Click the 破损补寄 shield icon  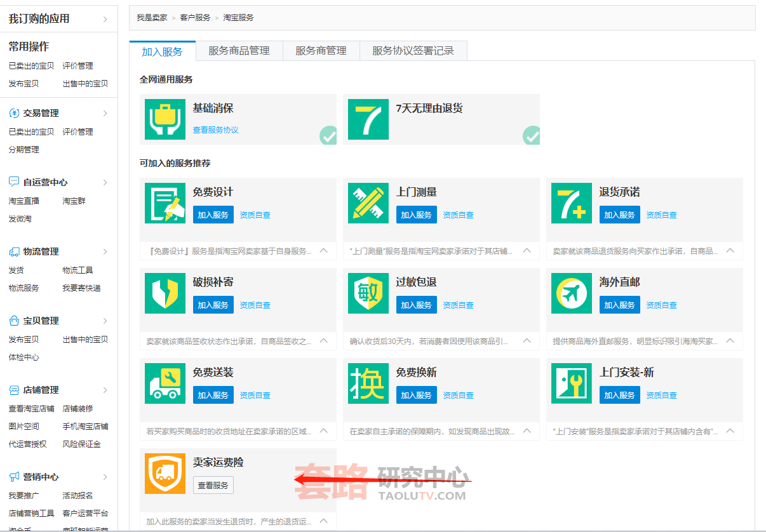coord(165,293)
